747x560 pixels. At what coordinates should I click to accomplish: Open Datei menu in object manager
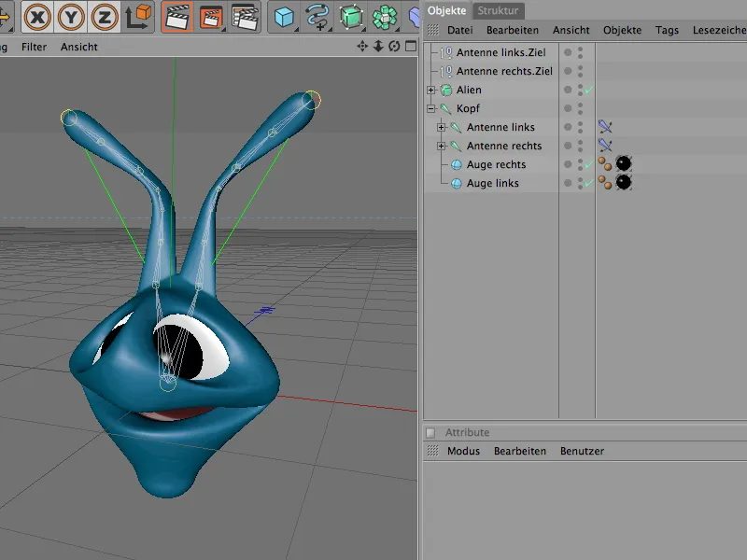click(459, 30)
